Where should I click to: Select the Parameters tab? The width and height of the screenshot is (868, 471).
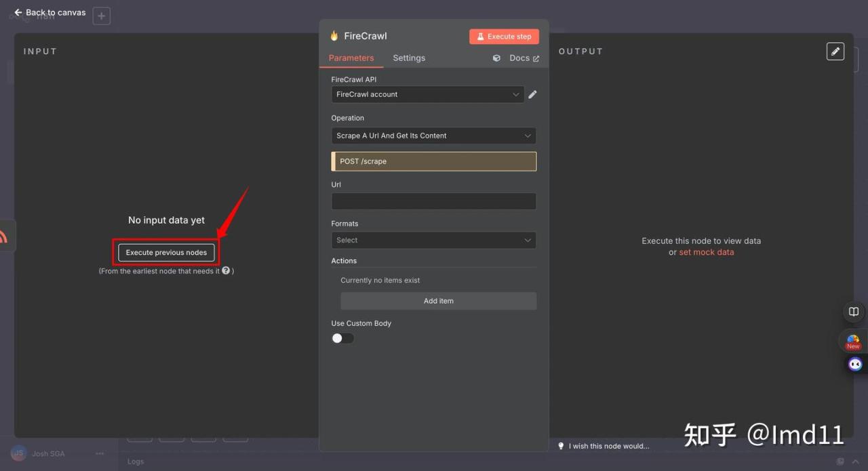[351, 58]
